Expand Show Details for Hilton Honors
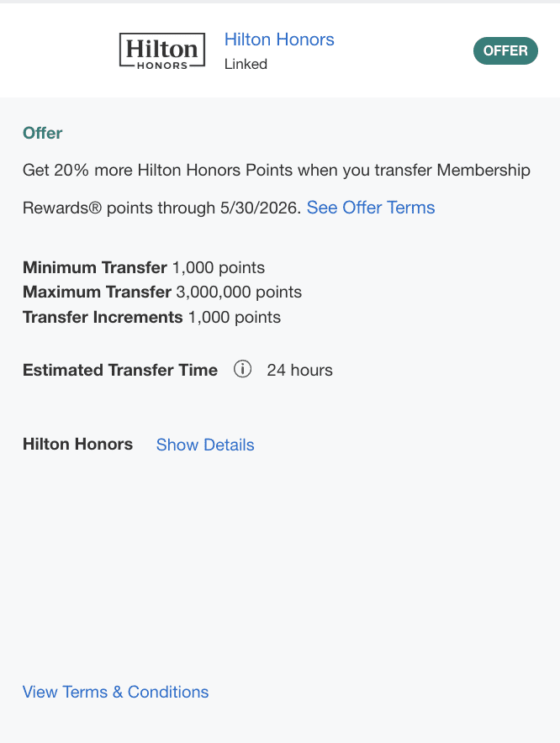This screenshot has height=743, width=560. 205,445
